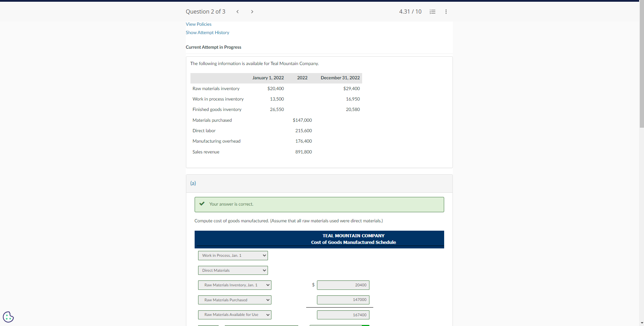Click the (a) section header
This screenshot has width=644, height=326.
coord(319,183)
